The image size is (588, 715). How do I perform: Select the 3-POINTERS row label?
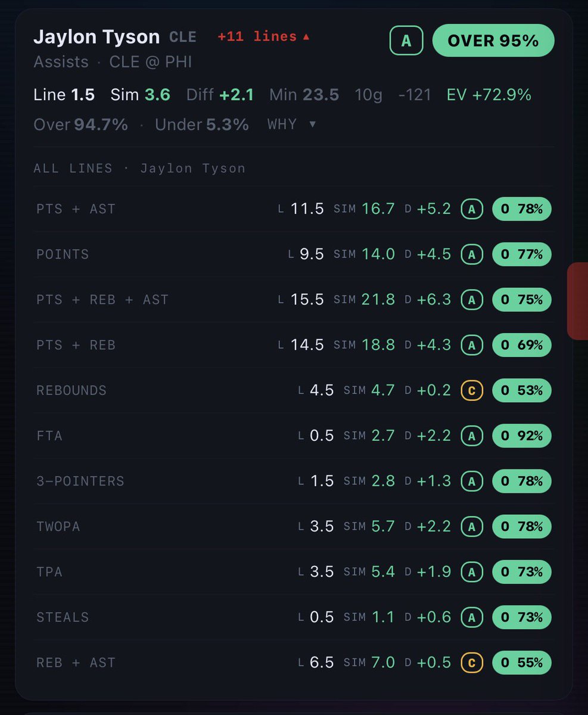(80, 481)
